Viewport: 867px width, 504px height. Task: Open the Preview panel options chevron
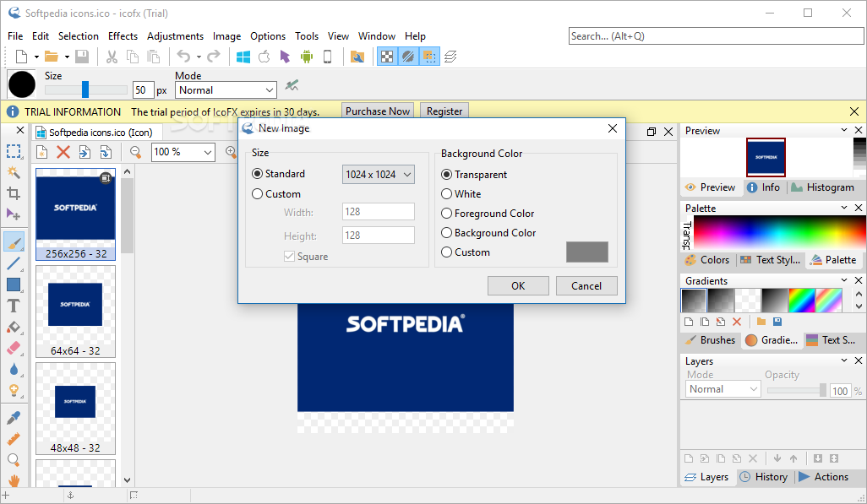844,130
